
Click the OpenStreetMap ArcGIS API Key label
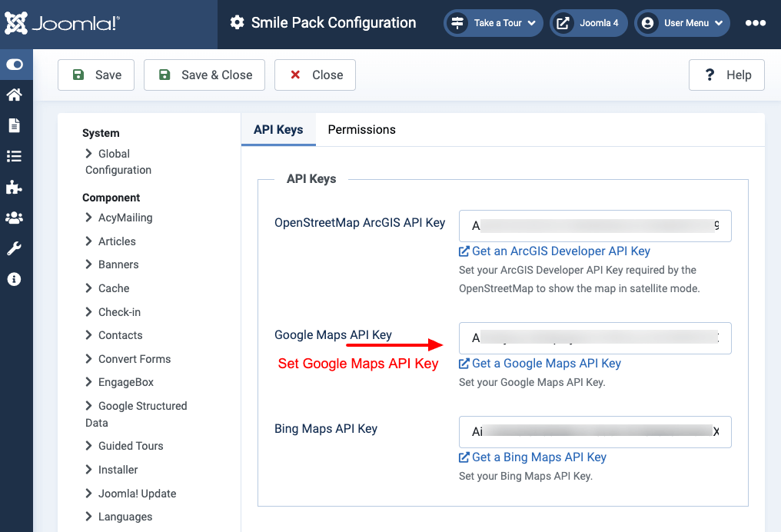[x=360, y=223]
